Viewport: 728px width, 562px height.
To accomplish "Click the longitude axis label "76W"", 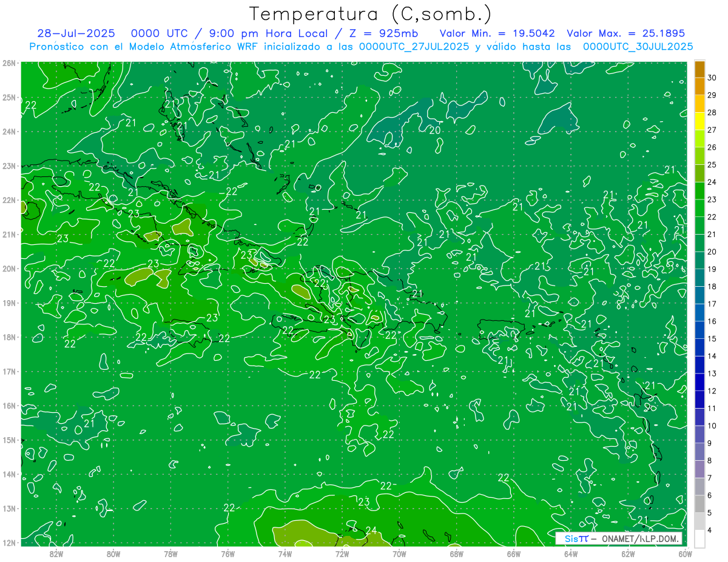I will pos(228,554).
